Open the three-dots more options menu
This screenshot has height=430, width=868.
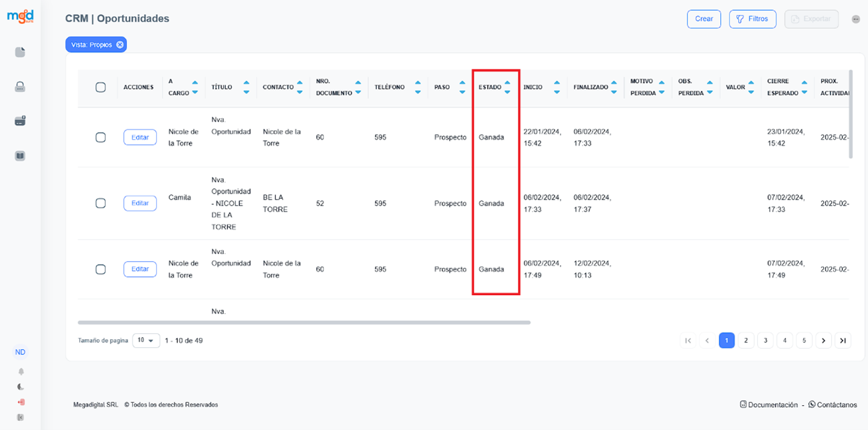(x=856, y=19)
